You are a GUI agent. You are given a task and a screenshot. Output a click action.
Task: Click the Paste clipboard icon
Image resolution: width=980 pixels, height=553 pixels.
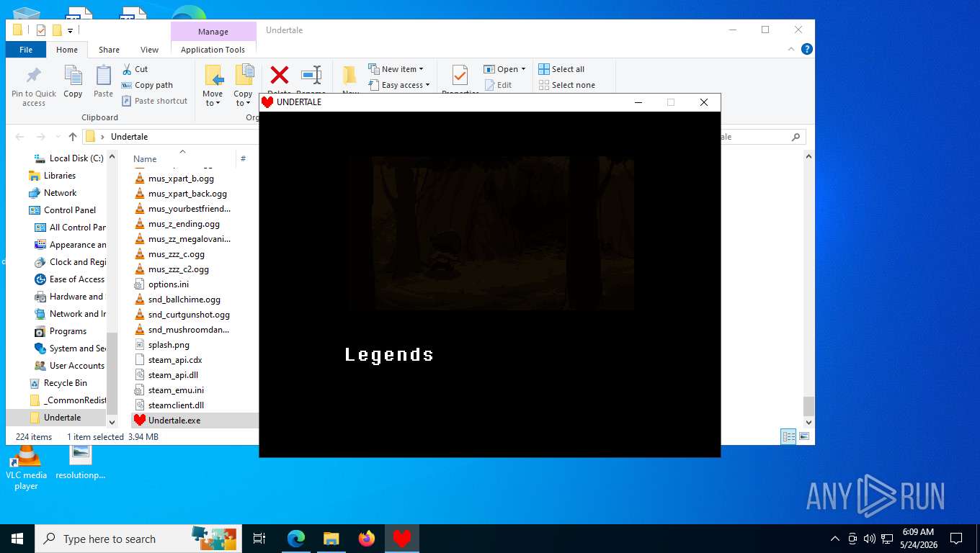coord(104,76)
